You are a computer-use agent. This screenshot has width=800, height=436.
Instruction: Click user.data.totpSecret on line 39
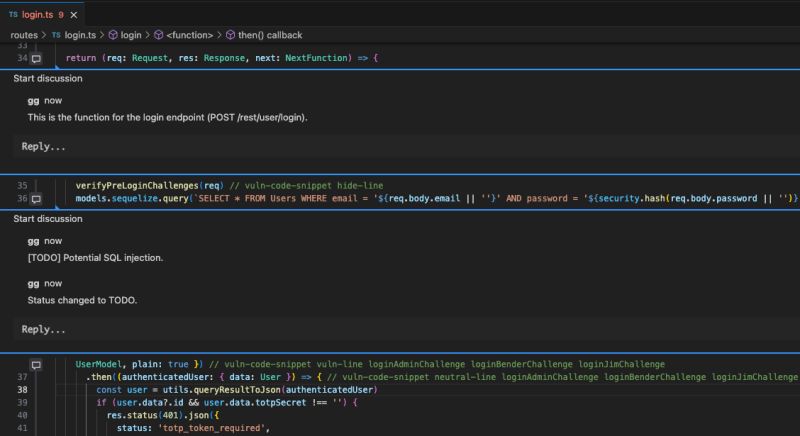click(x=255, y=402)
